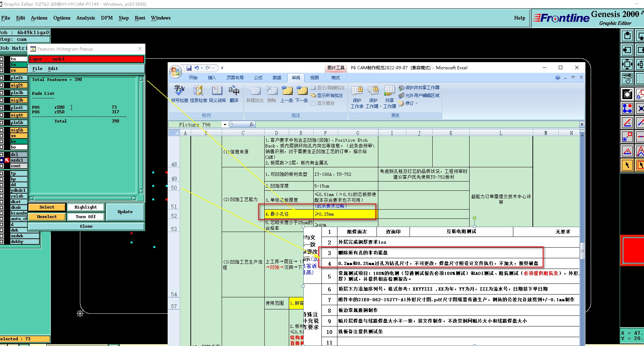This screenshot has width=644, height=346.
Task: Click the Excel help question mark icon
Action: (x=558, y=77)
